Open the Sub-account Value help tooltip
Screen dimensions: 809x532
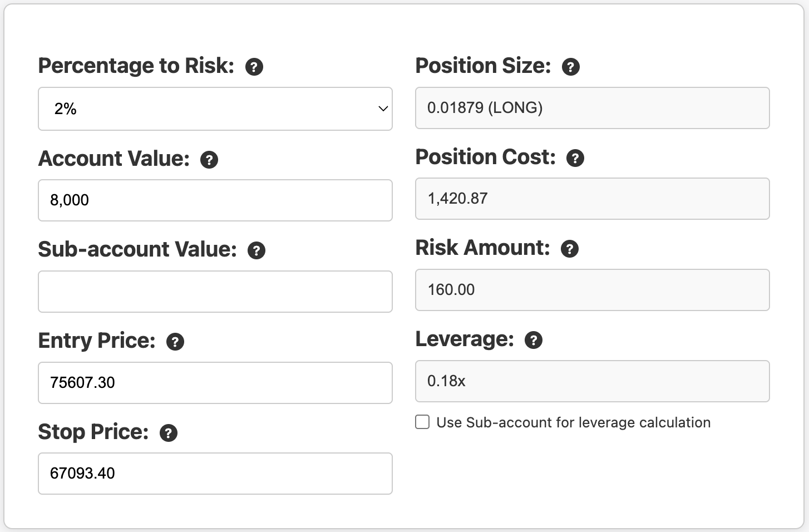[x=256, y=251]
